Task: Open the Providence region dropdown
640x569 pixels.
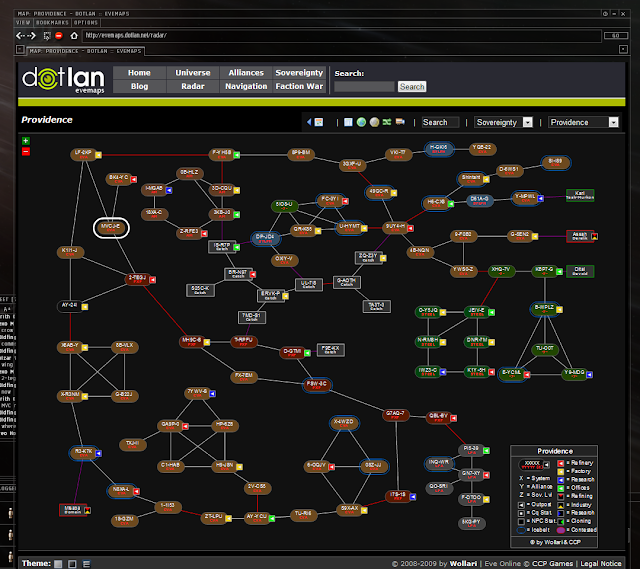Action: coord(583,122)
